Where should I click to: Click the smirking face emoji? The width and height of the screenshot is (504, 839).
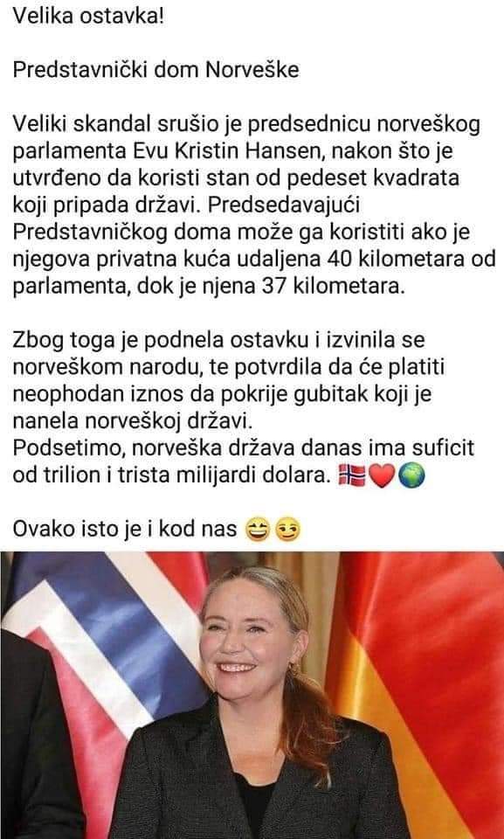pos(288,530)
